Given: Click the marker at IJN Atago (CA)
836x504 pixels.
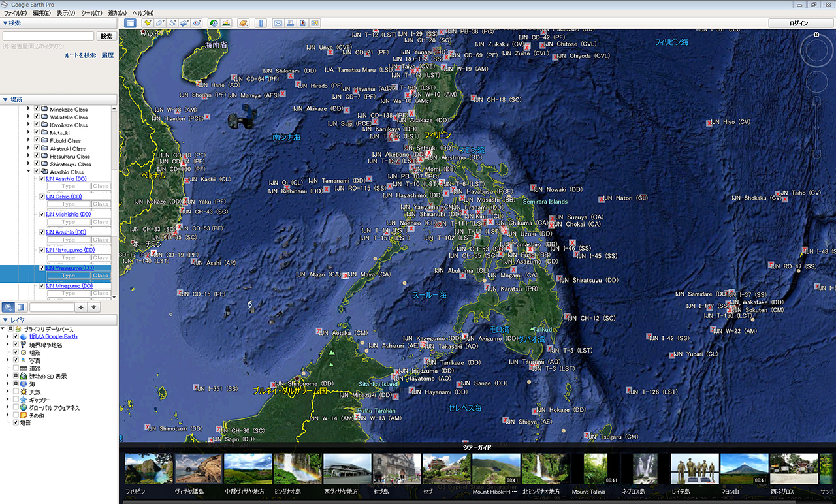Looking at the screenshot, I should point(345,276).
